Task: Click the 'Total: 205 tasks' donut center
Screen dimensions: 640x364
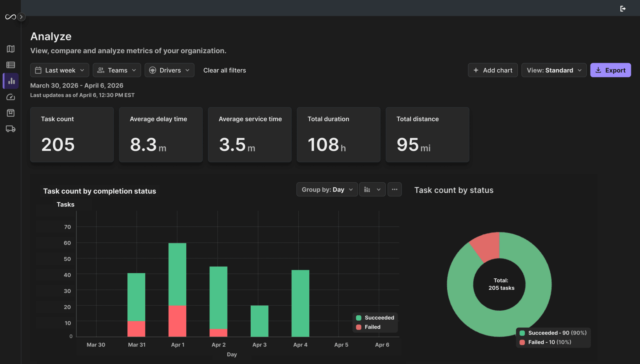Action: point(501,284)
